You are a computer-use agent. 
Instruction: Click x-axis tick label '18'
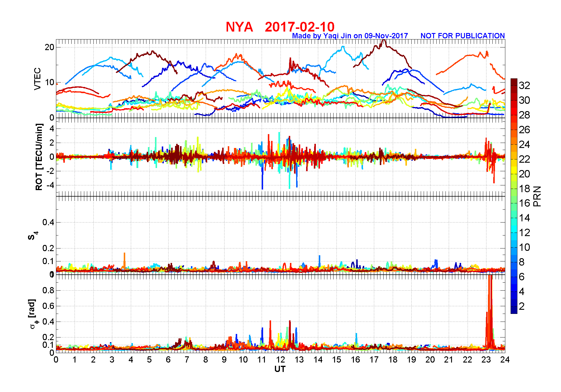(393, 360)
